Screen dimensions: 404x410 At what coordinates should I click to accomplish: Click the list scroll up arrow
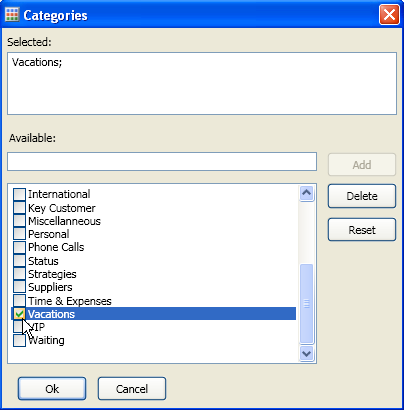tap(306, 193)
